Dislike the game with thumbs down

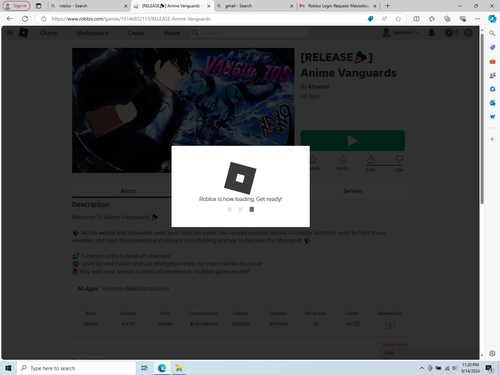[x=399, y=160]
